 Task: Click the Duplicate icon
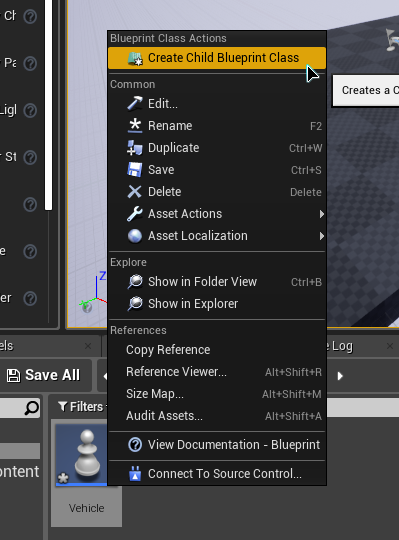click(134, 148)
